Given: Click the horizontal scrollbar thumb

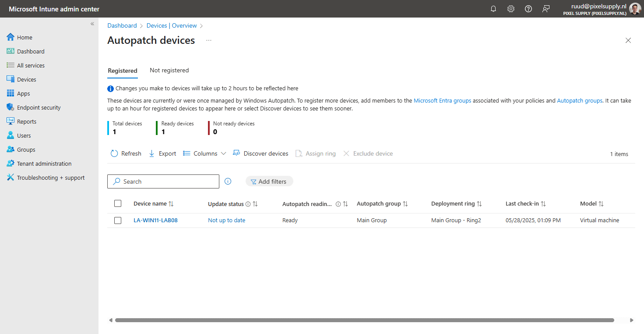Looking at the screenshot, I should [x=364, y=320].
